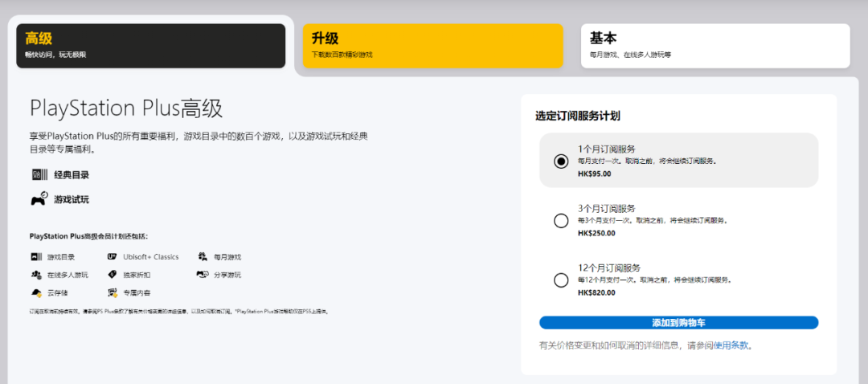Click the 游戏试玩 label
This screenshot has height=384, width=868.
(x=72, y=200)
